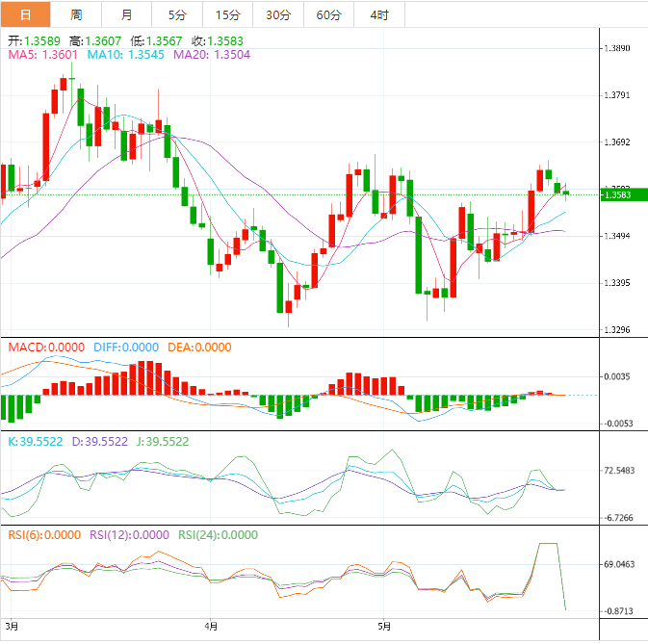648x644 pixels.
Task: Click the DEA:0.0000 indicator label
Action: pyautogui.click(x=199, y=347)
